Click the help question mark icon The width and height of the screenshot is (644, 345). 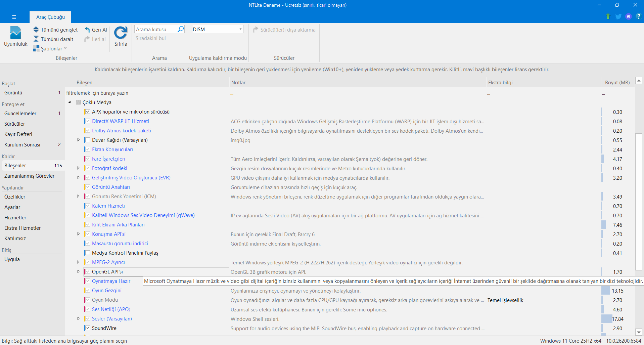(638, 16)
